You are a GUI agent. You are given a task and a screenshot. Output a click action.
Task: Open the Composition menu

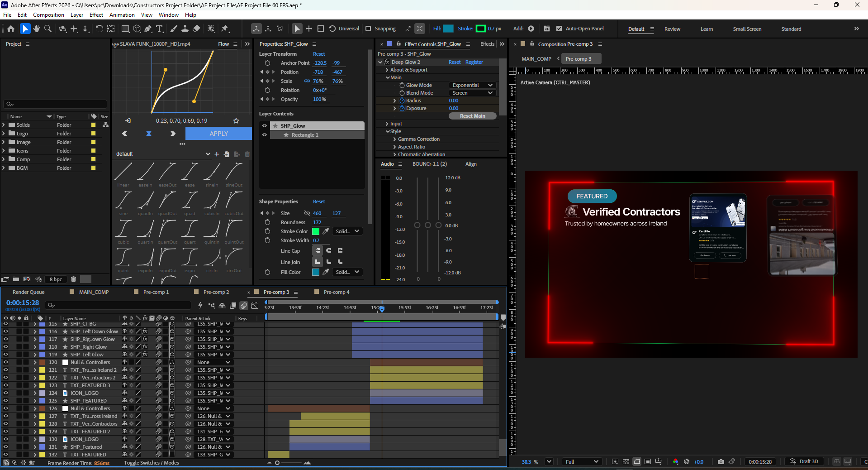click(x=48, y=15)
